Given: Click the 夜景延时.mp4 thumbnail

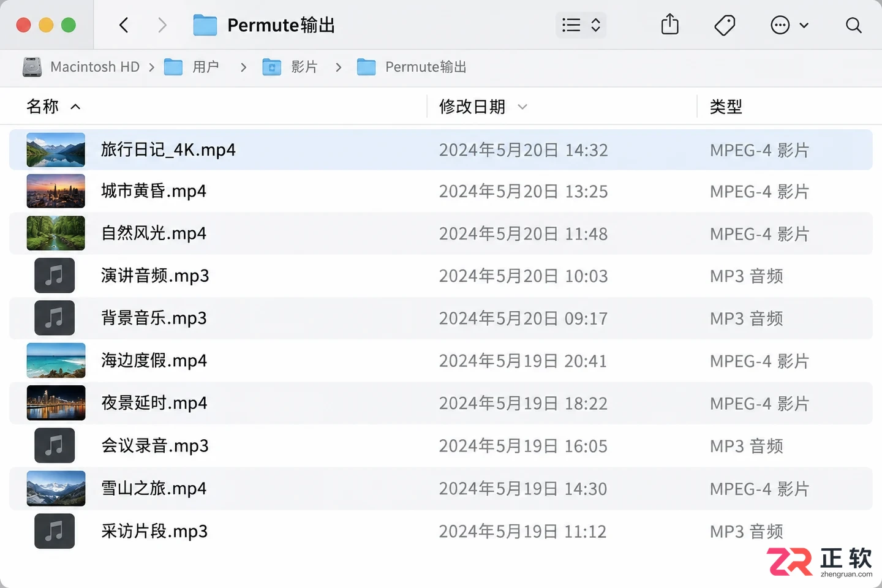Looking at the screenshot, I should click(56, 403).
